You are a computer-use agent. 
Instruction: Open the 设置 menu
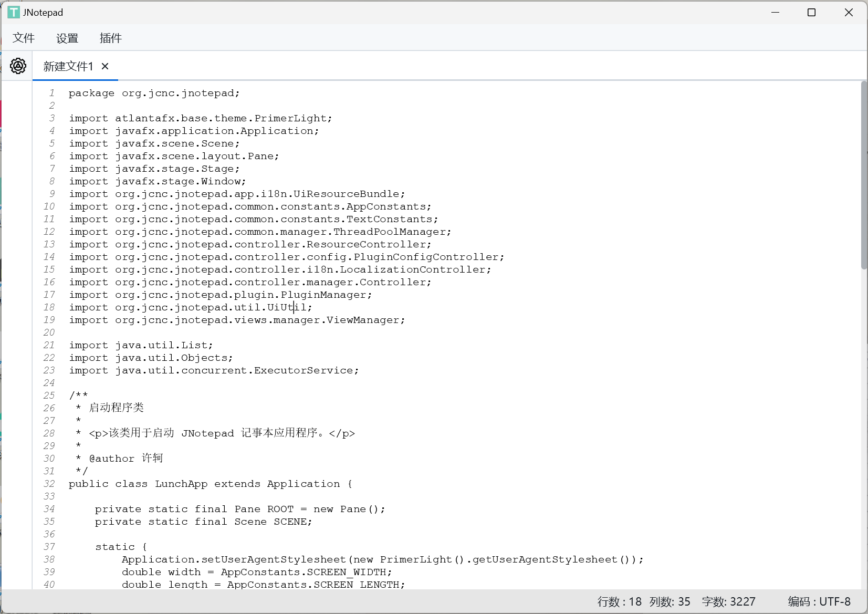(67, 38)
